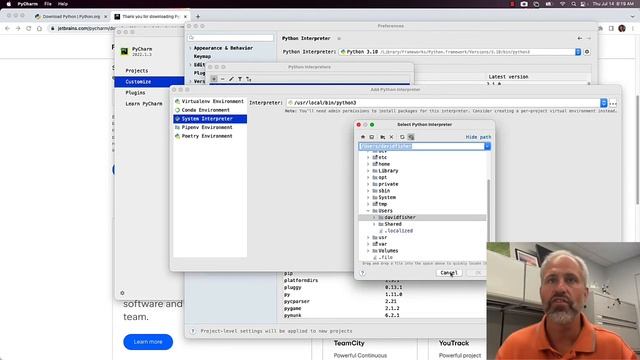This screenshot has width=640, height=360.
Task: Click the file tree vertical scrollbar
Action: coord(489,210)
